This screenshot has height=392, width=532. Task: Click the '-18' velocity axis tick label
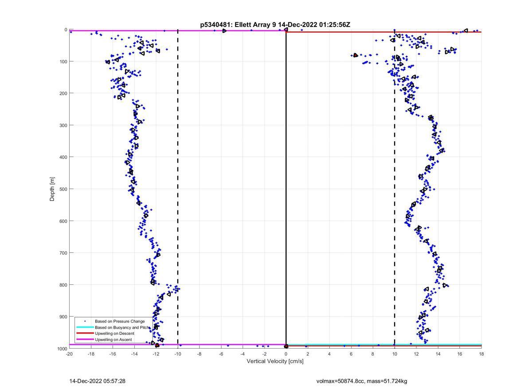coord(91,354)
